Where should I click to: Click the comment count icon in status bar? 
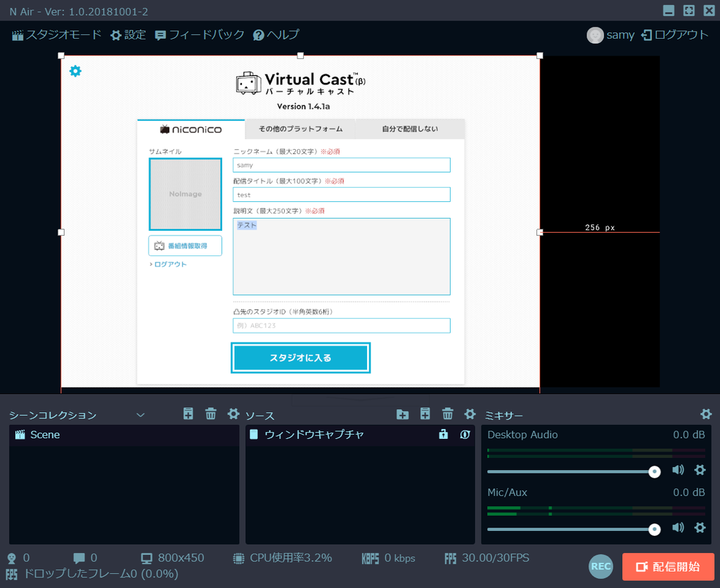tap(79, 558)
